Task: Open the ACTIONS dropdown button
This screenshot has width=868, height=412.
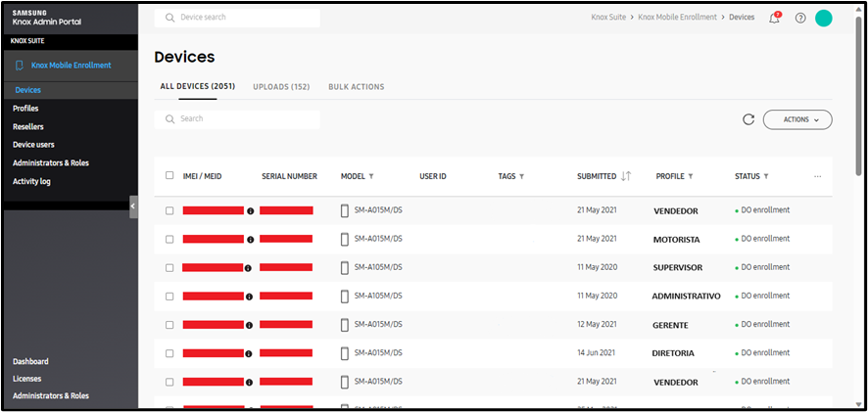Action: 797,119
